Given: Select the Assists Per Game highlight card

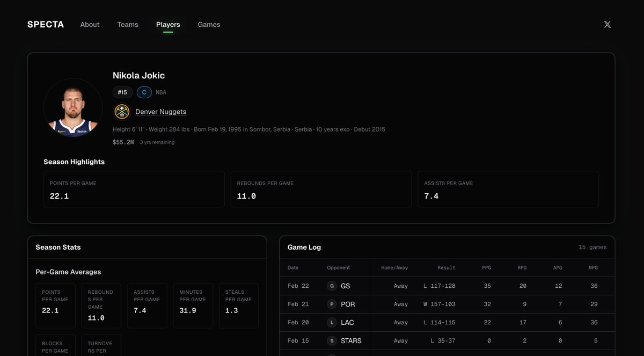Looking at the screenshot, I should [508, 189].
